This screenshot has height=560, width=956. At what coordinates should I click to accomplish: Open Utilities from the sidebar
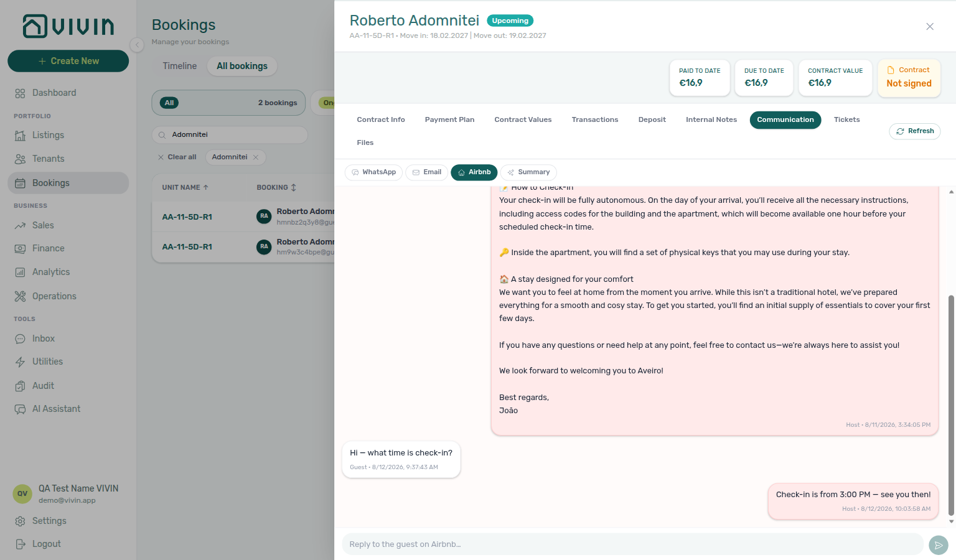pos(68,362)
